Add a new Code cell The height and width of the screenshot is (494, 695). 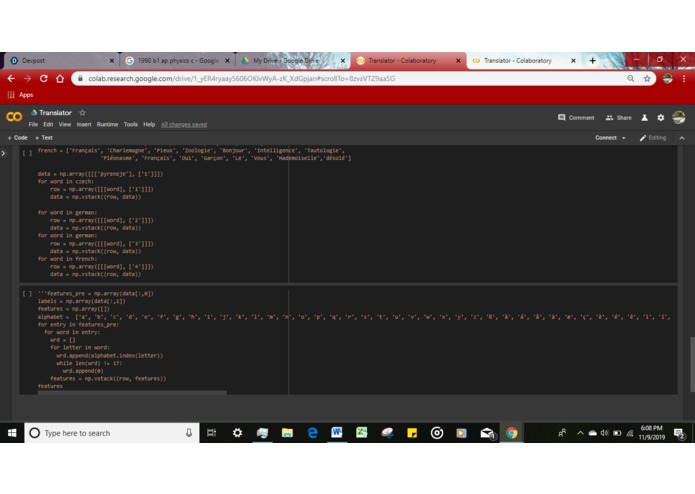point(18,138)
